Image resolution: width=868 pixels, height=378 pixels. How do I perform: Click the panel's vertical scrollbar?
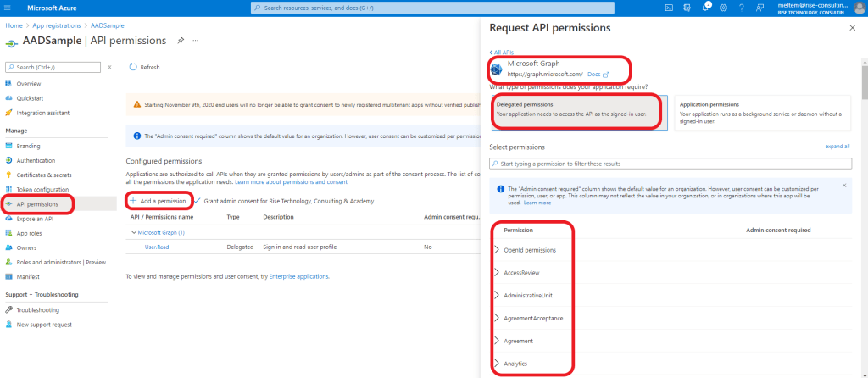(x=864, y=85)
